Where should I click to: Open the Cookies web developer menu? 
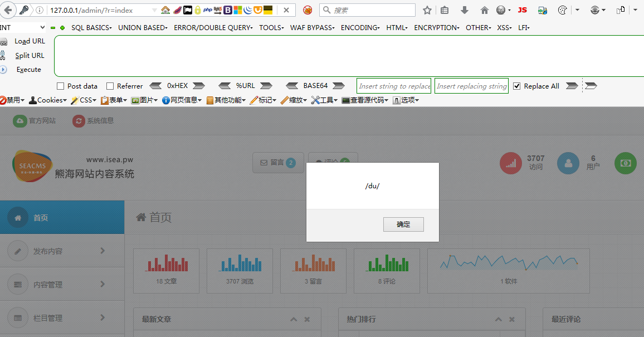(x=48, y=100)
